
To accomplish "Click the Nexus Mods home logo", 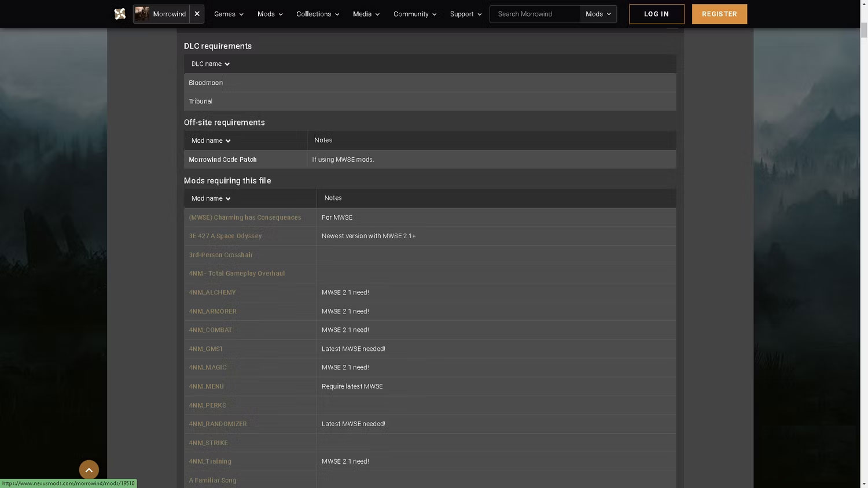I will tap(120, 13).
